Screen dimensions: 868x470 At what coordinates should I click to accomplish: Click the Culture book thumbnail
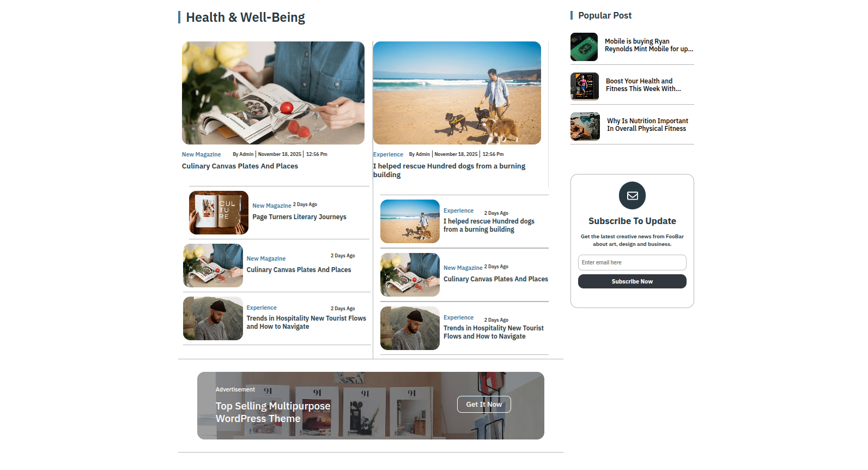click(218, 213)
